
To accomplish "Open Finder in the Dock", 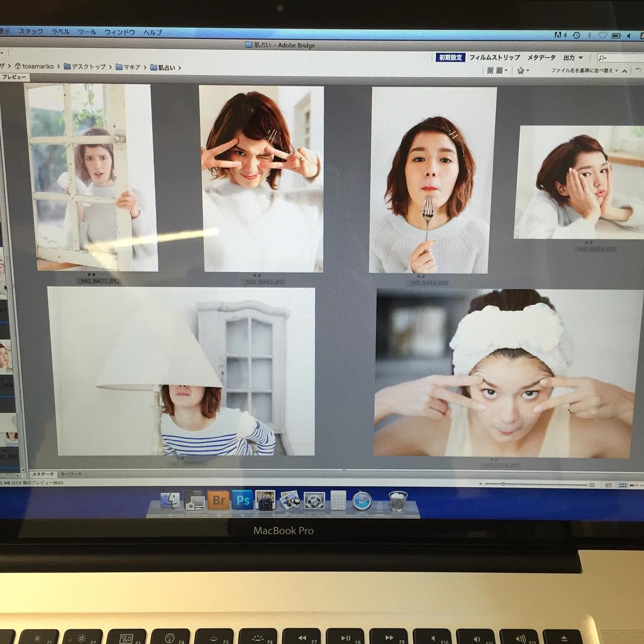I will 171,500.
